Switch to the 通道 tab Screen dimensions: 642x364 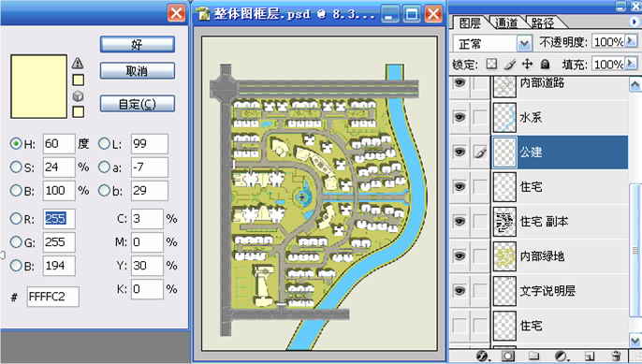click(507, 23)
